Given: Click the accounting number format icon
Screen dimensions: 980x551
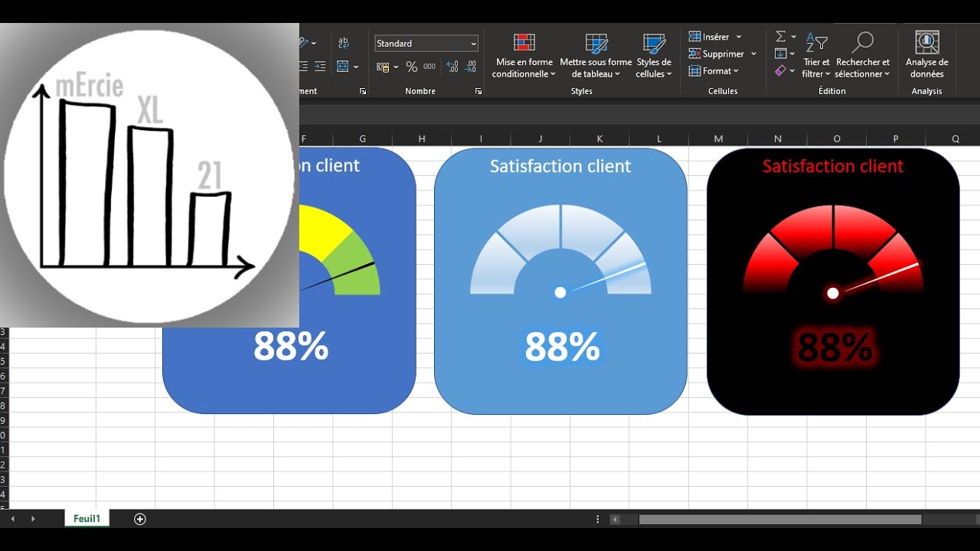Looking at the screenshot, I should pos(383,67).
